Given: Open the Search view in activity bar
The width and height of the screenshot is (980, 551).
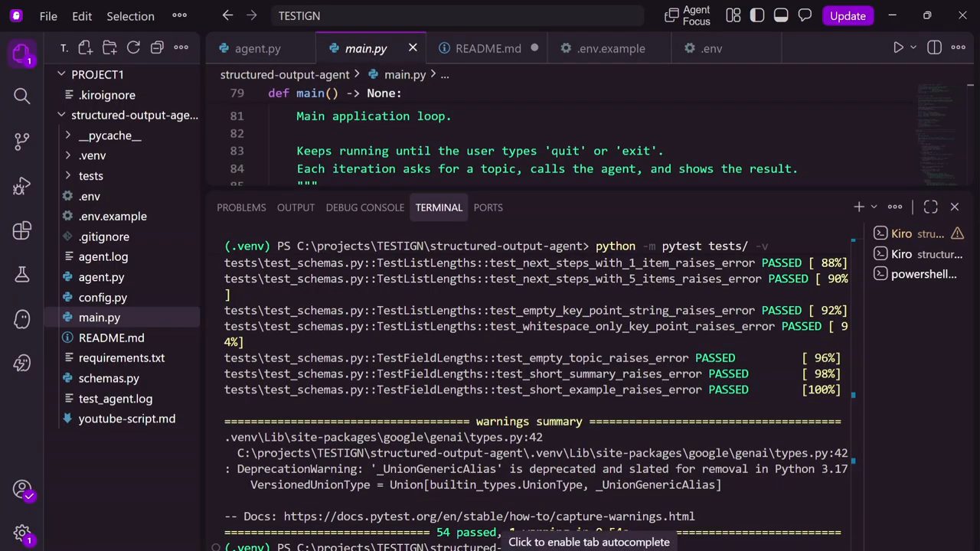Looking at the screenshot, I should click(21, 96).
